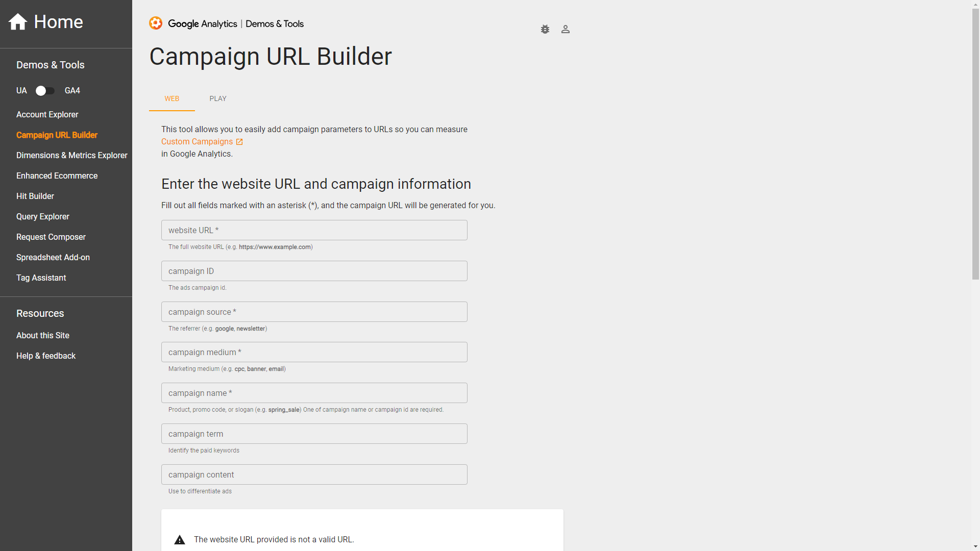Select the WEB tab
The width and height of the screenshot is (980, 551).
[172, 98]
